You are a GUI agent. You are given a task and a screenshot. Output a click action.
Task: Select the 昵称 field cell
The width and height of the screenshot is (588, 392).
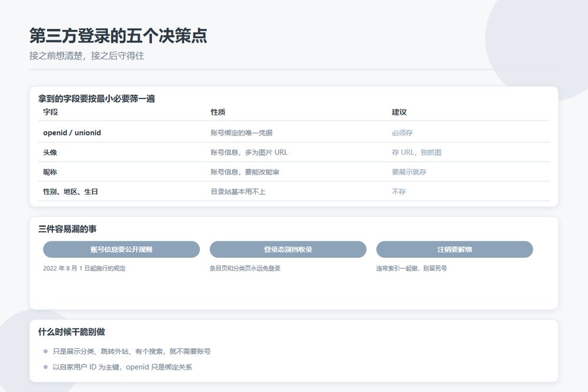tap(50, 172)
